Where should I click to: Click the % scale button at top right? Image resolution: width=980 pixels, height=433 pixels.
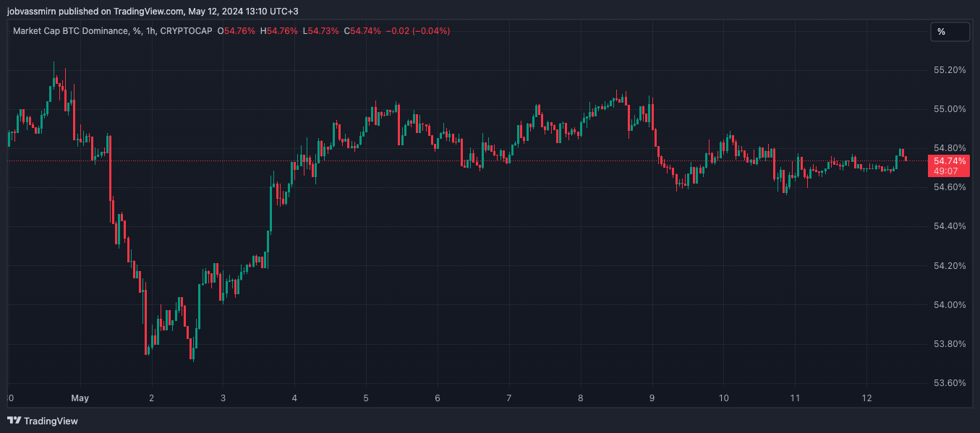coord(949,32)
